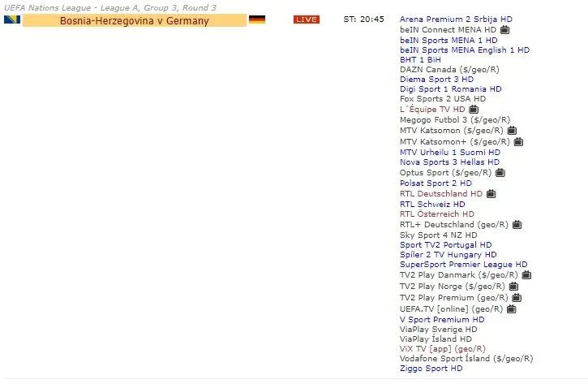Image resolution: width=588 pixels, height=384 pixels.
Task: Choose the Nova Sports 3 Hellas HD link
Action: tap(449, 162)
